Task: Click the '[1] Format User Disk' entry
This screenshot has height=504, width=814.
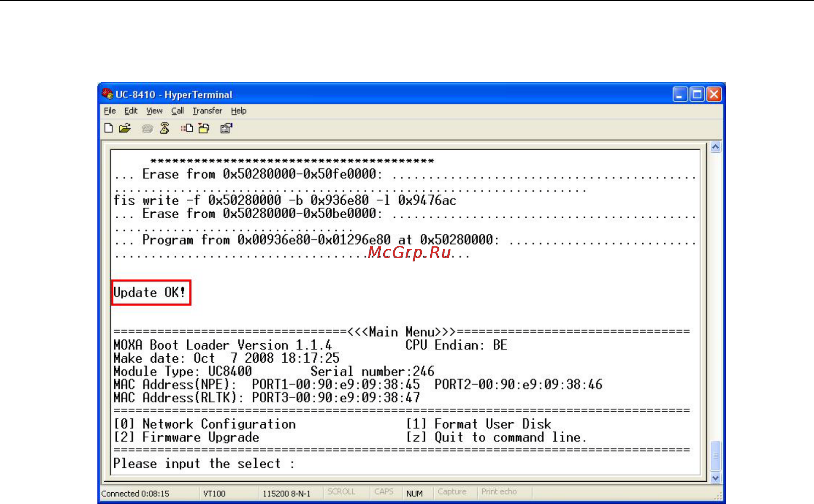Action: (x=478, y=424)
